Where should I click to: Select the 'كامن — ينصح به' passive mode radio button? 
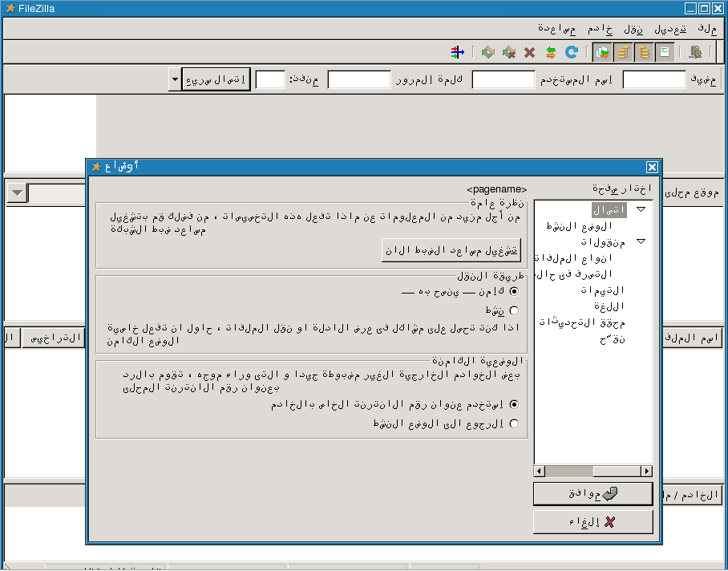(x=514, y=292)
